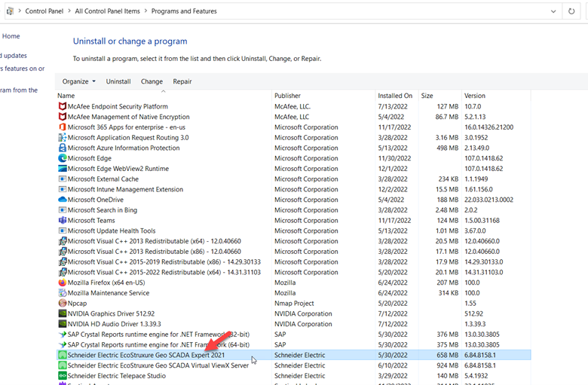The image size is (588, 385).
Task: Expand the chevron after All Control Panel Items
Action: point(145,11)
